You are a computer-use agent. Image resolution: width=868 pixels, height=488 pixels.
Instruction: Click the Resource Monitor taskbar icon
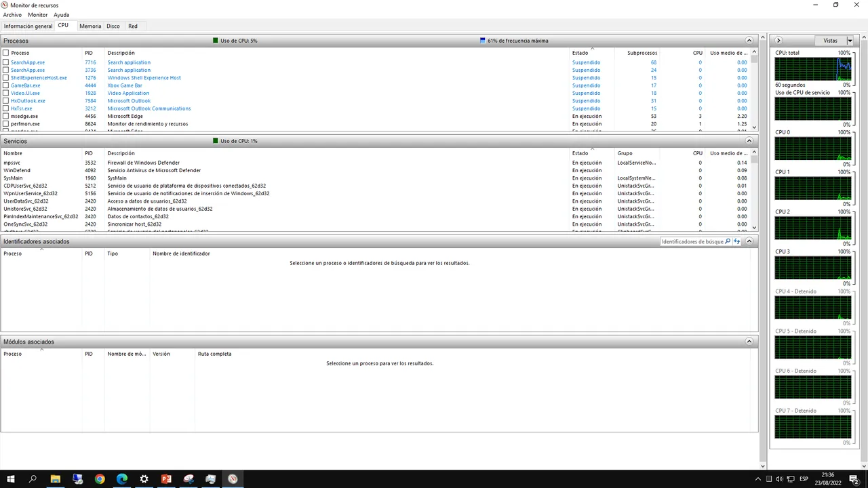tap(233, 479)
